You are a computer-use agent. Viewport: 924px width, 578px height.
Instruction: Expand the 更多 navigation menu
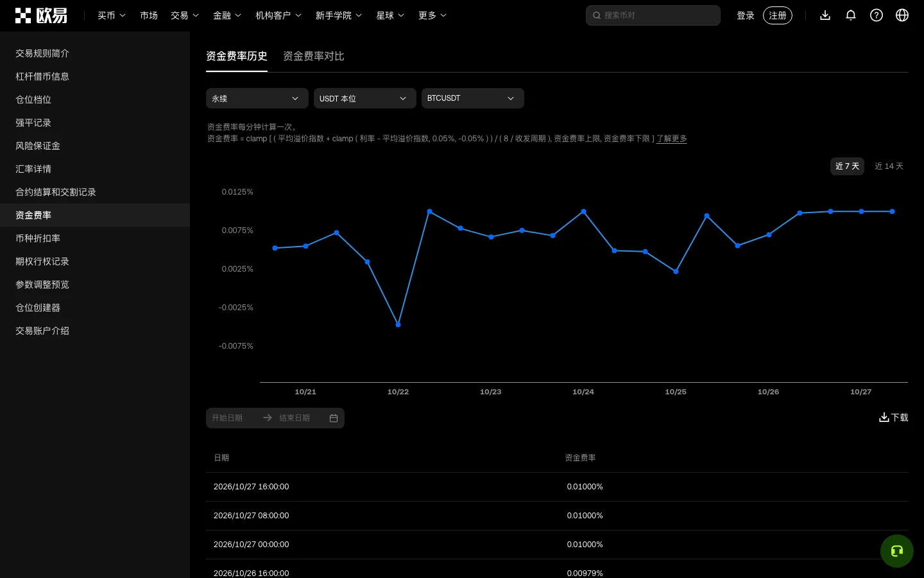pyautogui.click(x=432, y=15)
